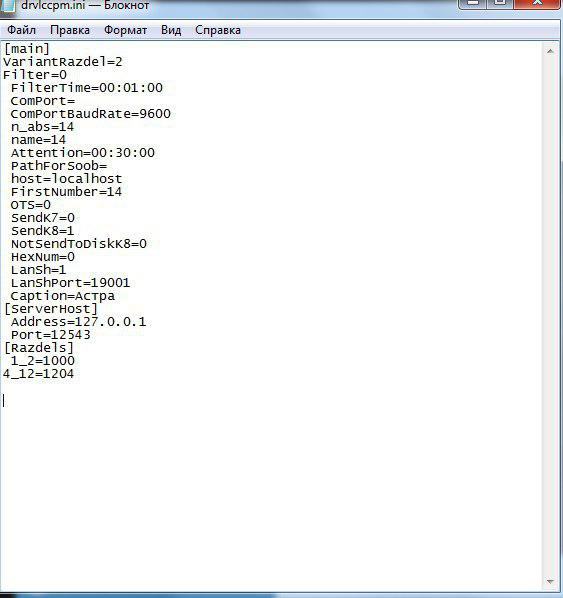Place cursor after 4_12=1204 line
This screenshot has width=563, height=598.
[74, 374]
